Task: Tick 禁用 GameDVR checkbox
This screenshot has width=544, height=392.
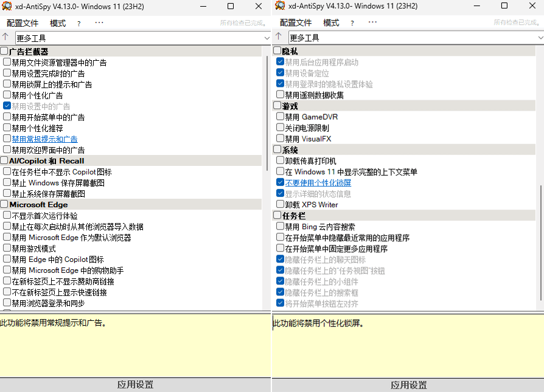Action: pyautogui.click(x=281, y=116)
